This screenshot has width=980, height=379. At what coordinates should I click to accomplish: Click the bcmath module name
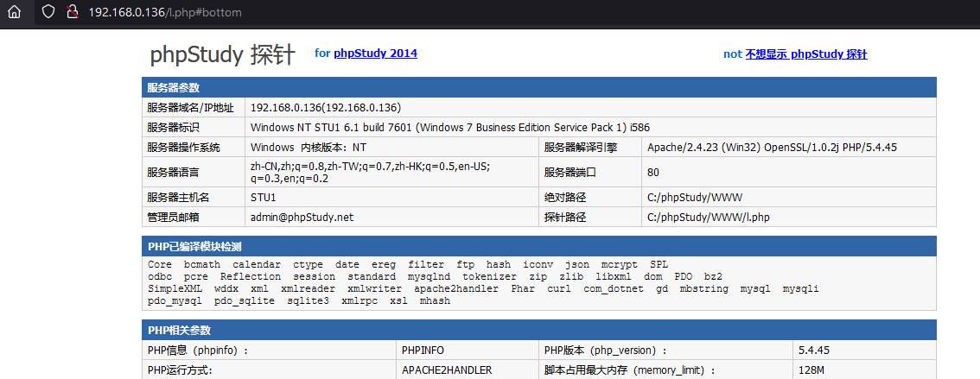[202, 265]
